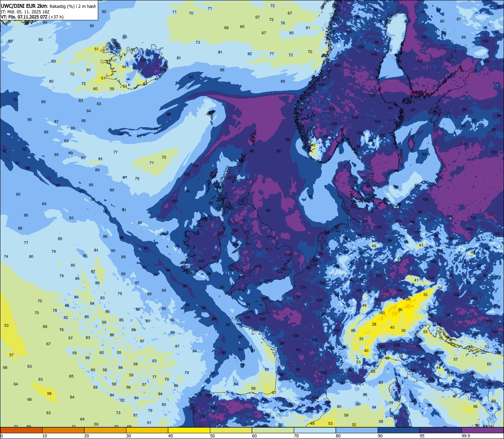Choose the bright yellow 40–50 legend segment
This screenshot has width=504, height=439.
pyautogui.click(x=189, y=430)
